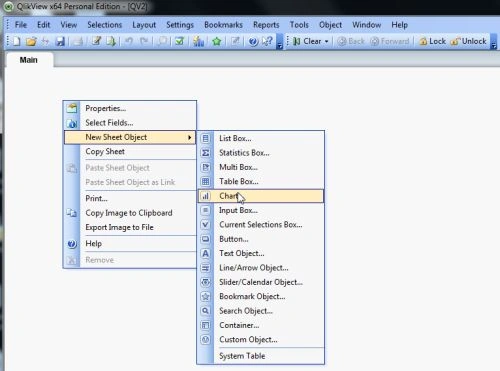Click the Edit Script toolbar icon

click(96, 41)
